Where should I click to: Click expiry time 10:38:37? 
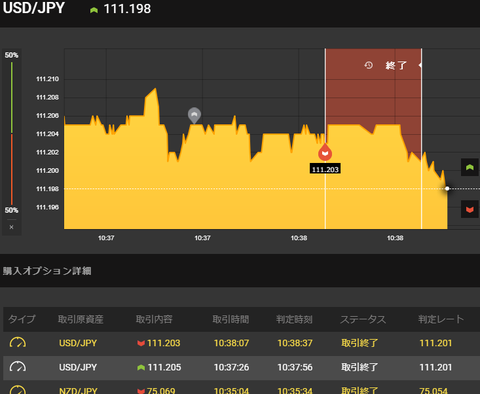click(295, 343)
